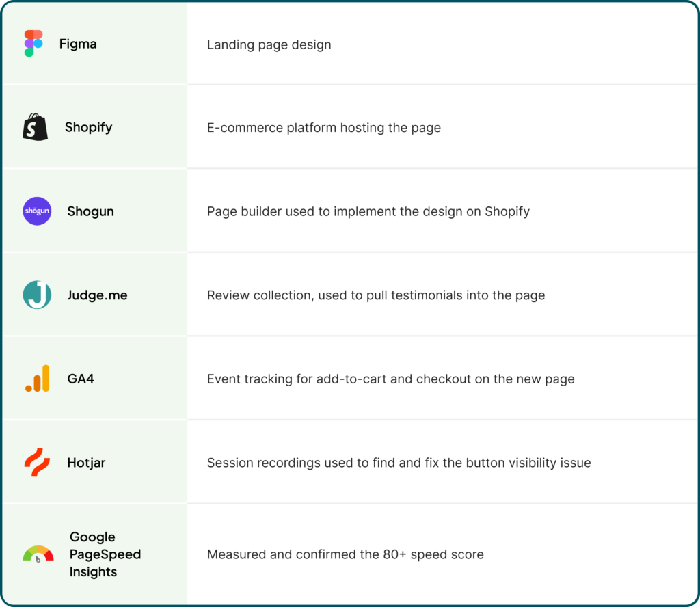Click the red Hotjar flame icon
This screenshot has height=607, width=700.
pos(37,462)
